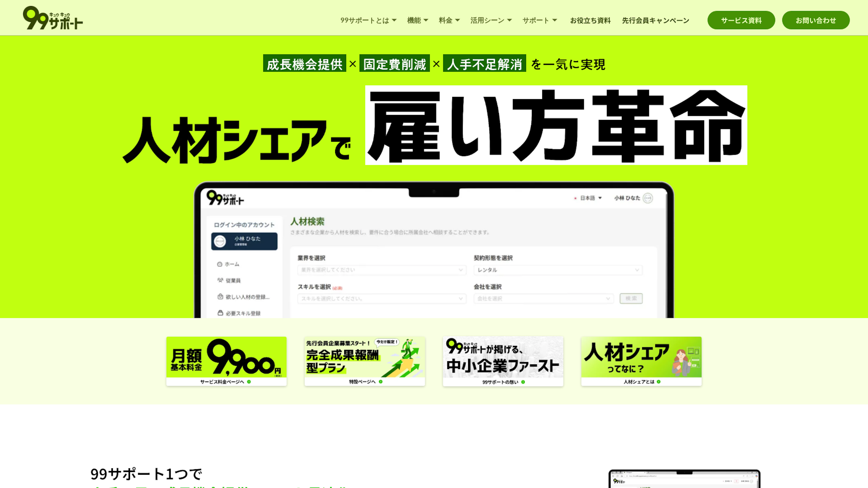Click green arrow icon beside 特設ページへ
This screenshot has width=868, height=488.
[381, 382]
